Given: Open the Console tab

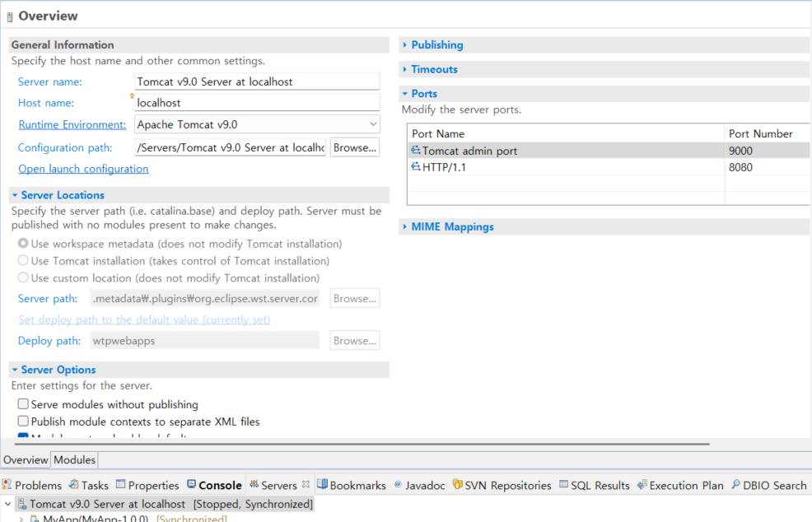Looking at the screenshot, I should tap(214, 485).
